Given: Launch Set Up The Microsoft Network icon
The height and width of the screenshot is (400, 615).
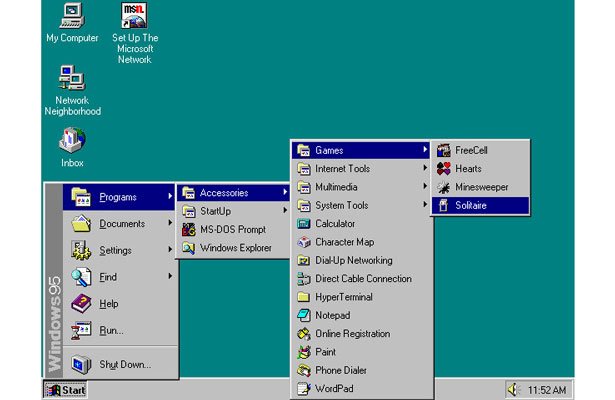Looking at the screenshot, I should (134, 17).
